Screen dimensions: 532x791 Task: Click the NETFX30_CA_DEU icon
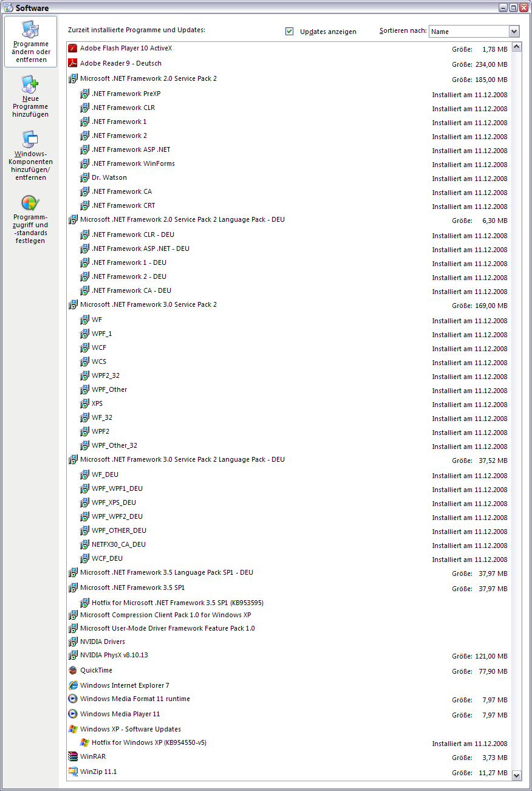click(84, 544)
